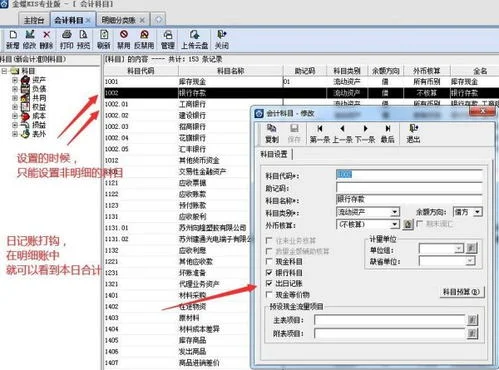The height and width of the screenshot is (370, 499).
Task: Click the 助记码 input field
Action: pos(409,187)
